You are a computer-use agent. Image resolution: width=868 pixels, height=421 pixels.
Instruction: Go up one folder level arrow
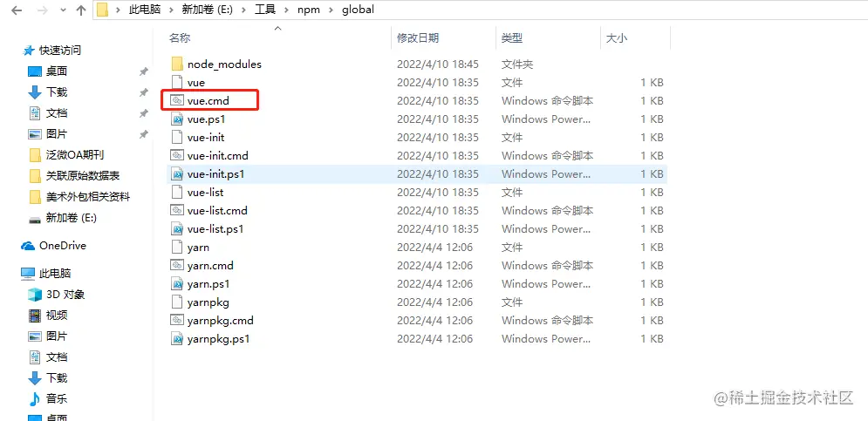pyautogui.click(x=81, y=10)
